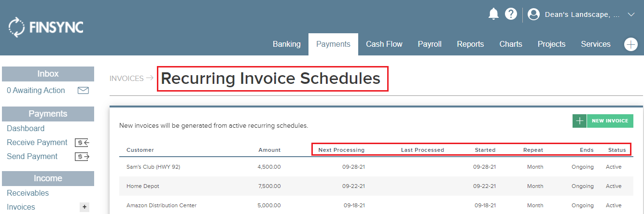Click Home Depot started date 09-22-21
The width and height of the screenshot is (644, 214).
pyautogui.click(x=484, y=186)
